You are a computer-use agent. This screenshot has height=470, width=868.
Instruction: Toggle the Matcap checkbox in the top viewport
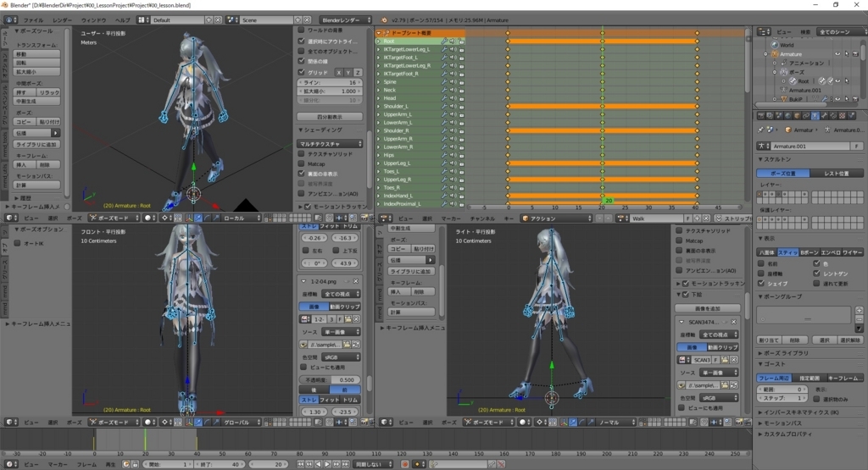pos(302,163)
